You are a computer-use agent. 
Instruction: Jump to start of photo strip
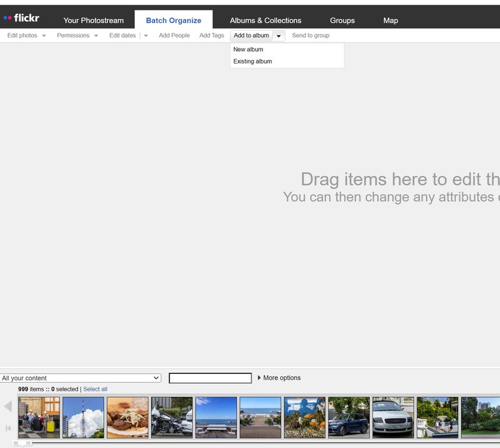pyautogui.click(x=8, y=428)
